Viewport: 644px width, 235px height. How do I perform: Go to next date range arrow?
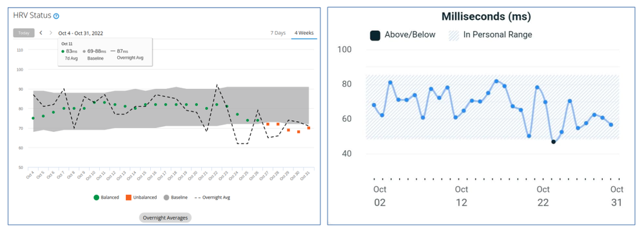point(50,33)
